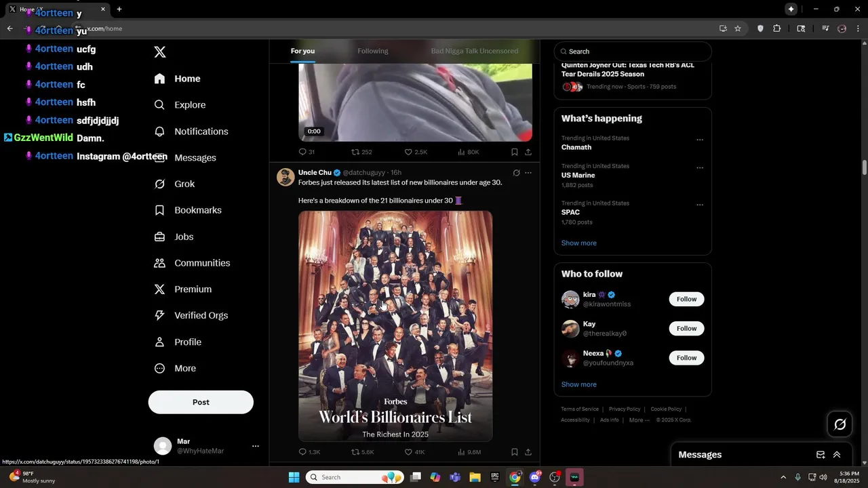Click the Post button
This screenshot has width=868, height=488.
201,402
